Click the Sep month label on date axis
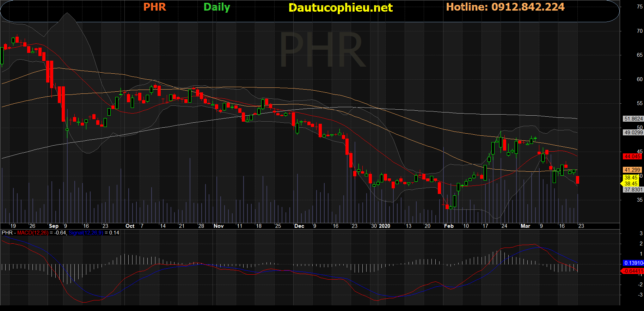The image size is (644, 311). coord(54,226)
